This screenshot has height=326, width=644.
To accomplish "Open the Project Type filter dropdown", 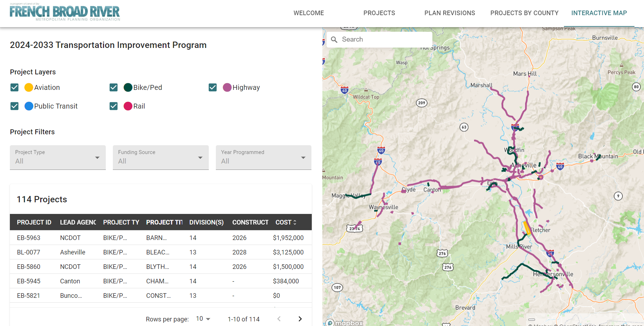I will click(x=58, y=158).
